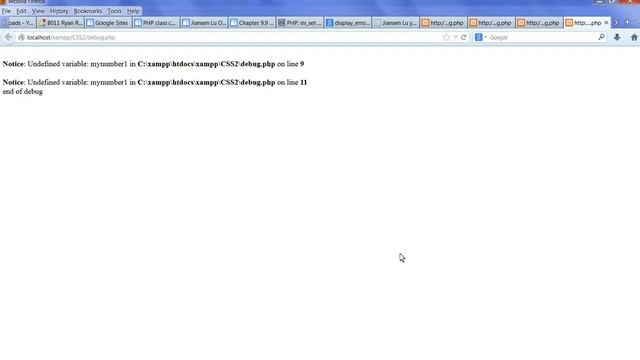Open the History menu
The height and width of the screenshot is (360, 640).
[x=59, y=11]
